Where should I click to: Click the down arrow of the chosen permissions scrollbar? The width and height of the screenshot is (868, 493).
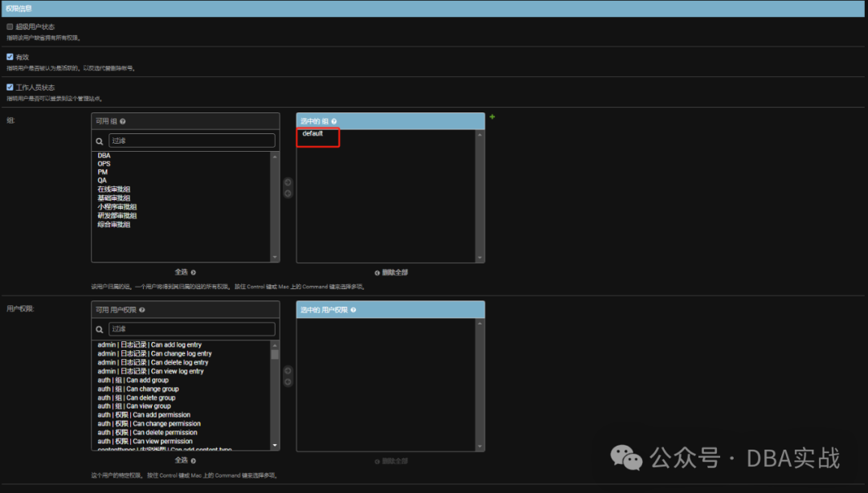pos(480,446)
